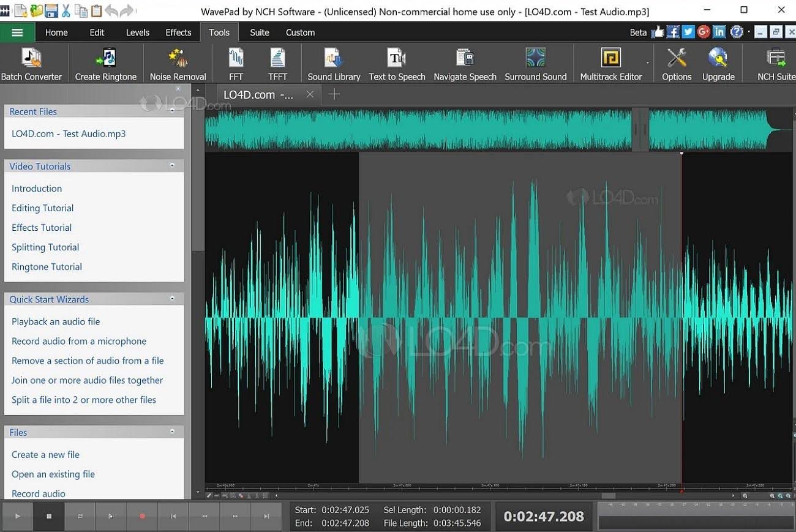Launch the Create Ringtone tool
The height and width of the screenshot is (532, 796).
click(106, 64)
